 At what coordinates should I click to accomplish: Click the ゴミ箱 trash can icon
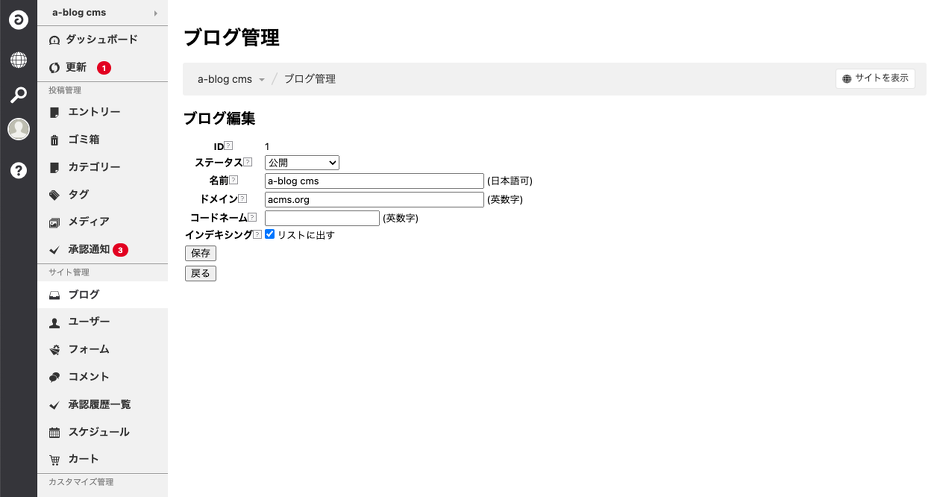click(55, 140)
